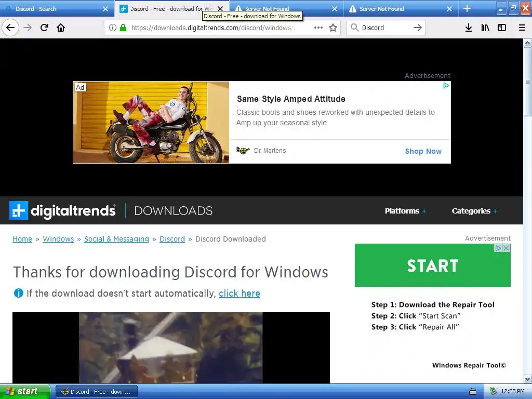
Task: Submit the Discord search with arrow
Action: point(418,28)
